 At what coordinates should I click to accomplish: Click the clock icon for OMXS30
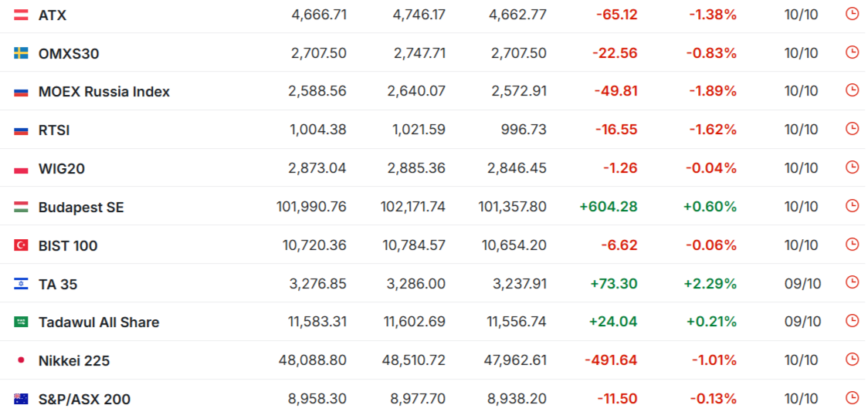pyautogui.click(x=852, y=52)
